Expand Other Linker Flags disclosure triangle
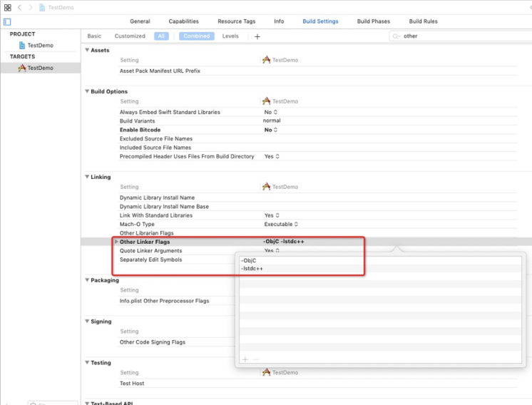The image size is (532, 405). 116,242
